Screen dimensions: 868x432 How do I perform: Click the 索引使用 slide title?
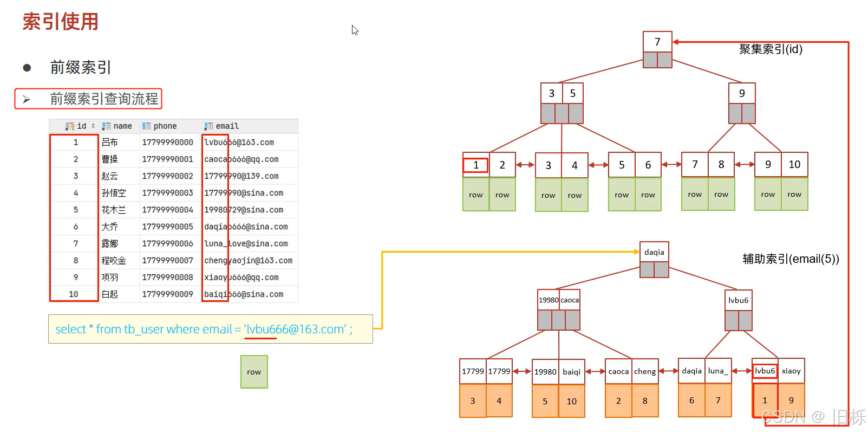click(x=61, y=22)
